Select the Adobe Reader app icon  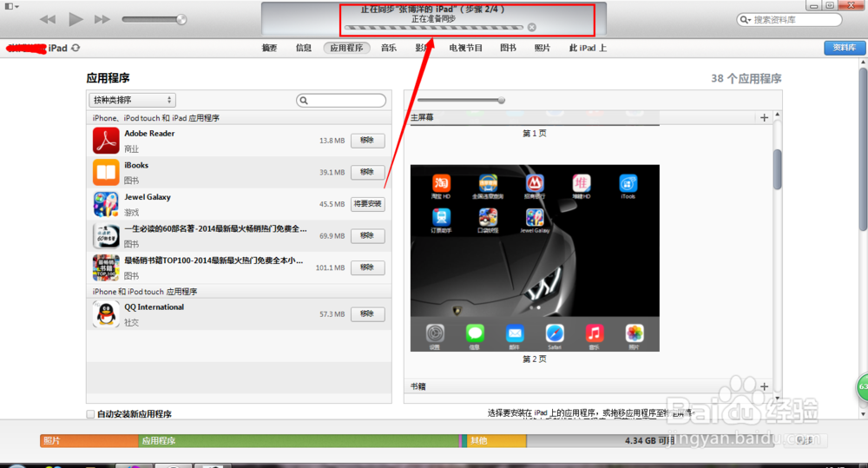[106, 141]
